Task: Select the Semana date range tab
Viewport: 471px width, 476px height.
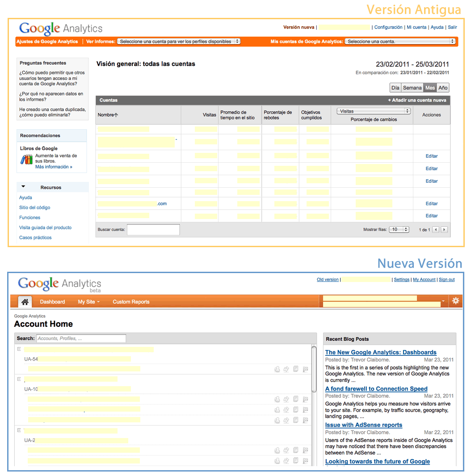Action: [x=412, y=88]
